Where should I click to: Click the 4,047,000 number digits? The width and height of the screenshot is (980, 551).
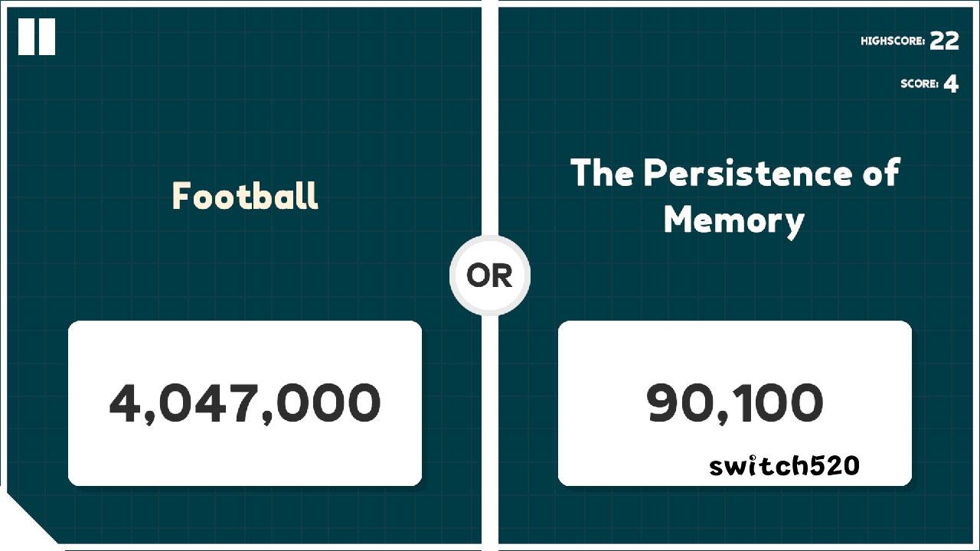tap(245, 403)
